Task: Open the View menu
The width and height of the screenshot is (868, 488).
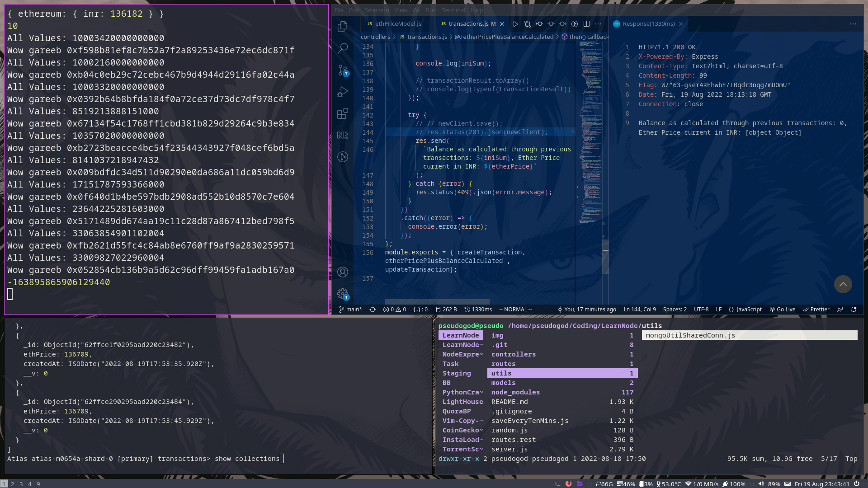Action: coord(401,10)
